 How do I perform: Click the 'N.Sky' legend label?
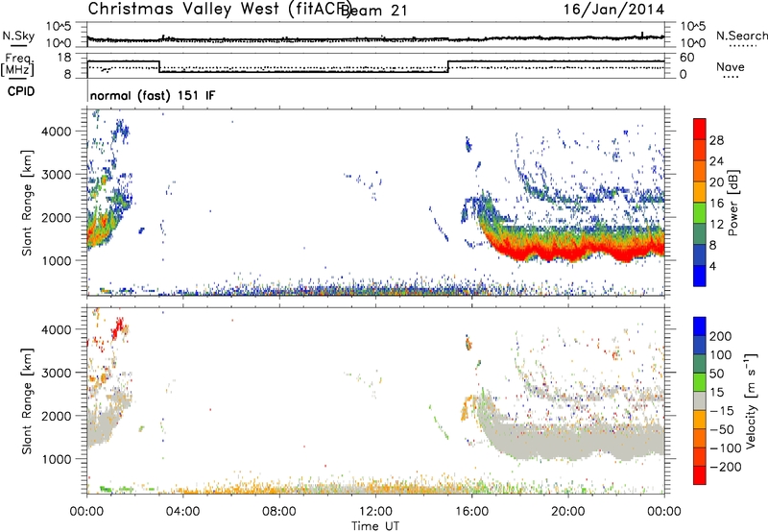click(18, 36)
